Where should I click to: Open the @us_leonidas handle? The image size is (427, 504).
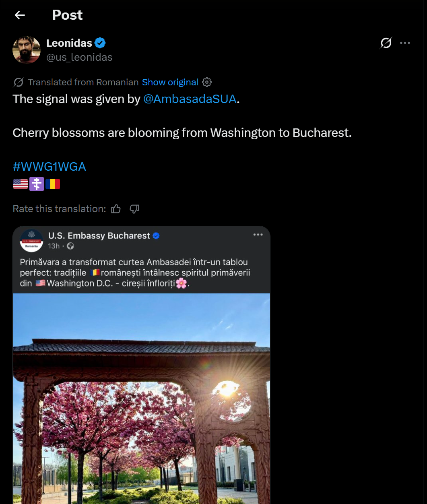(79, 57)
